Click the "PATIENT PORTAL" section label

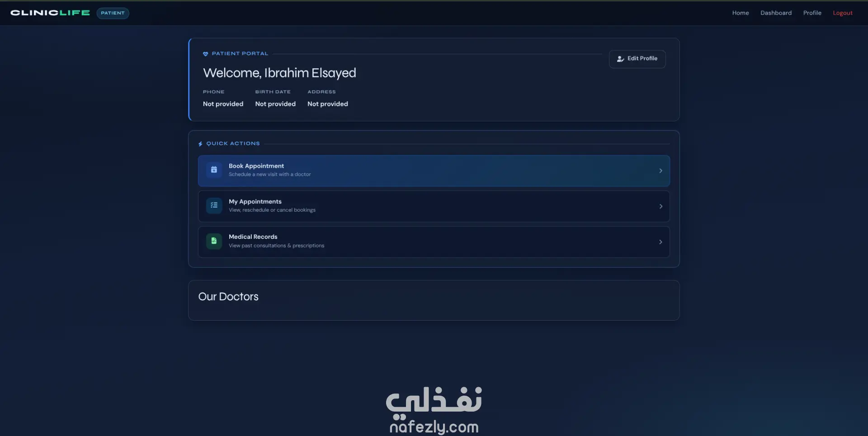[240, 53]
